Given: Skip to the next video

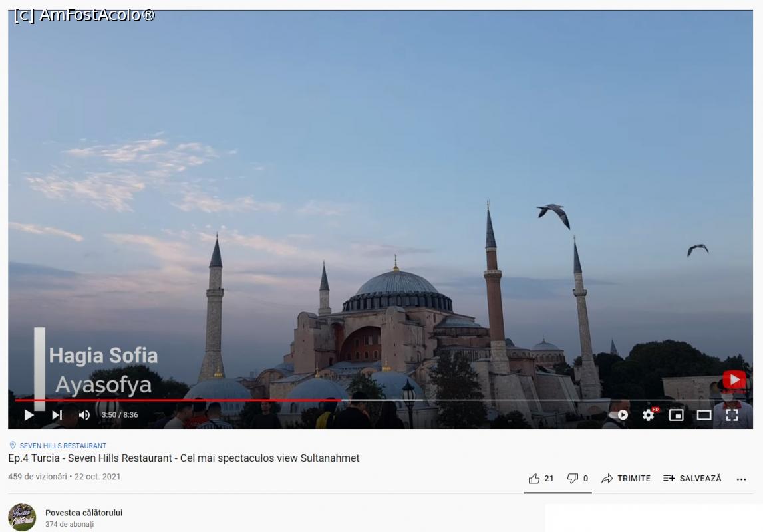Looking at the screenshot, I should pos(57,415).
